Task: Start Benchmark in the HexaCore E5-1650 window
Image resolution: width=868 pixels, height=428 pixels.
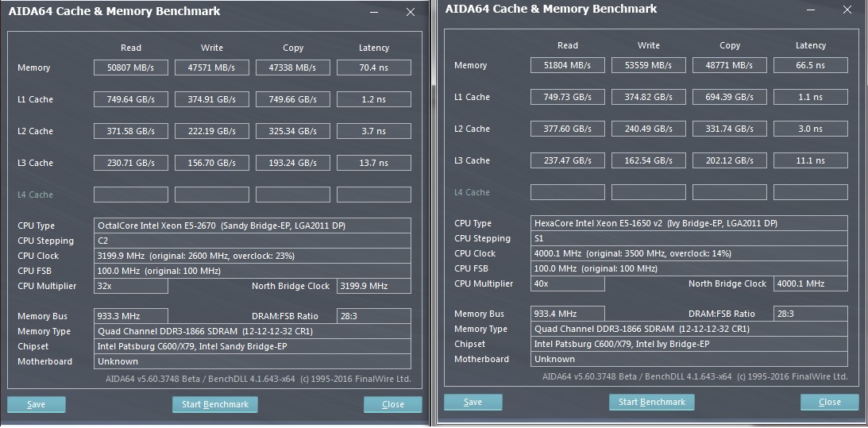Action: coord(651,402)
